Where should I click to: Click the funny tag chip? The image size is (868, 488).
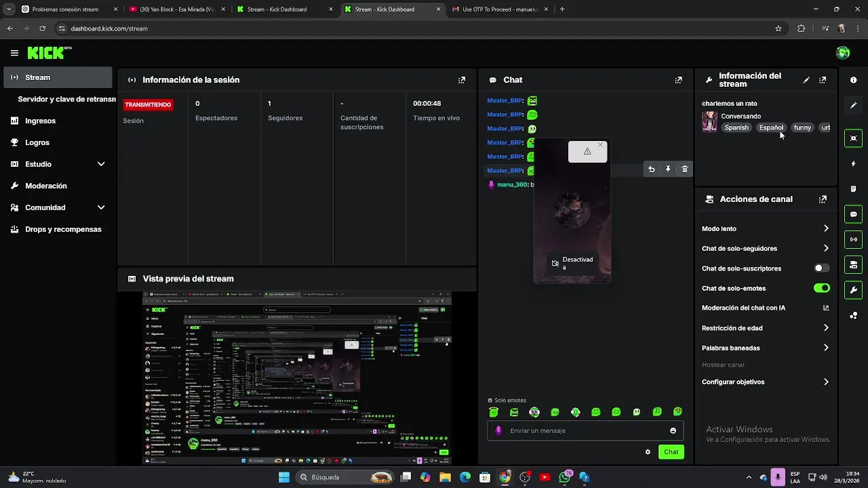(802, 127)
